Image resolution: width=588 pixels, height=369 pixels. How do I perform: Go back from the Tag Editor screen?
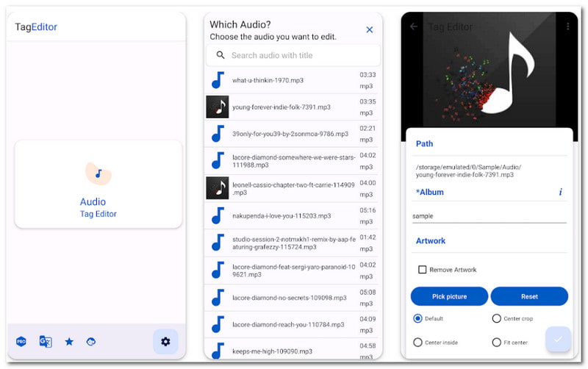pos(414,26)
